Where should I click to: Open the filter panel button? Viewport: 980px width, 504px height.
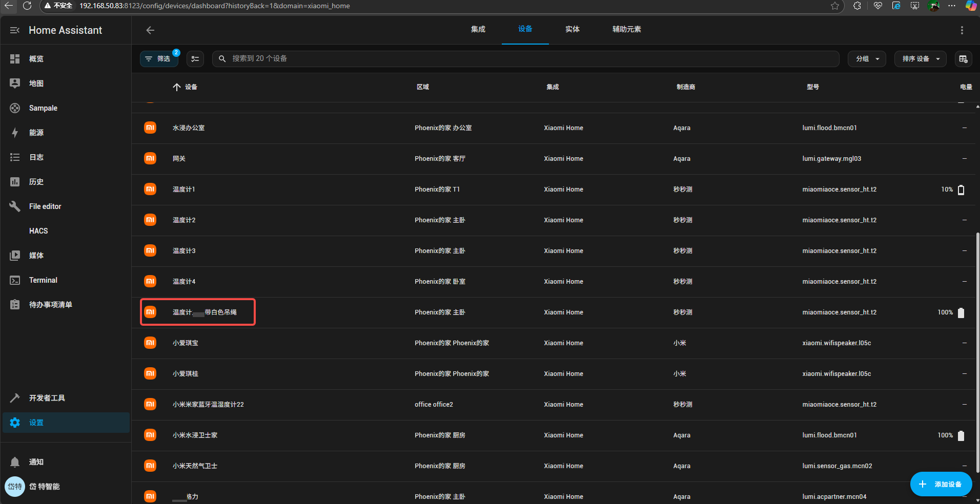pyautogui.click(x=159, y=59)
